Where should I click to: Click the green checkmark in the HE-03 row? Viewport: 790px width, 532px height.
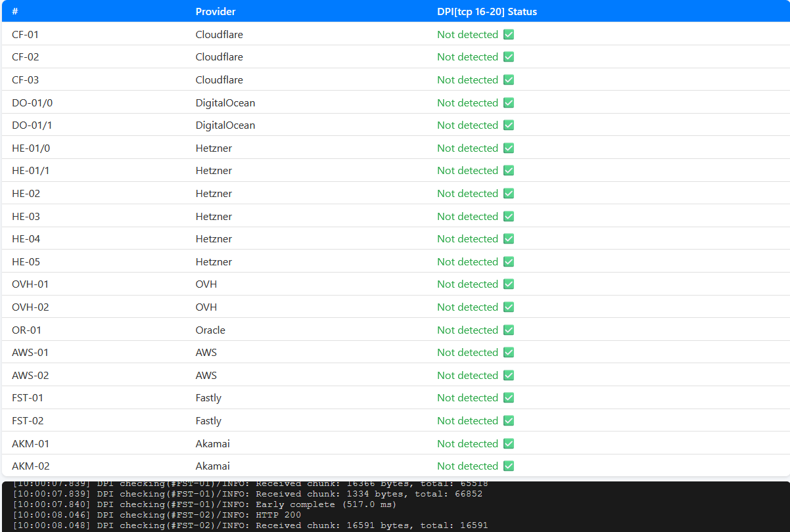pos(508,216)
